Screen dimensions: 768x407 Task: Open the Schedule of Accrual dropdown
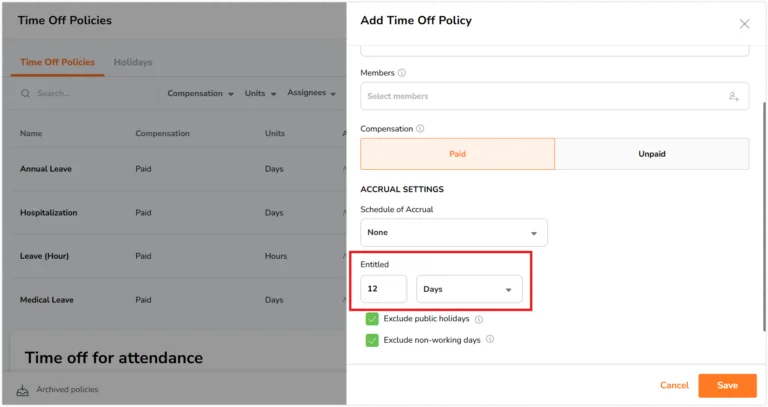coord(454,233)
